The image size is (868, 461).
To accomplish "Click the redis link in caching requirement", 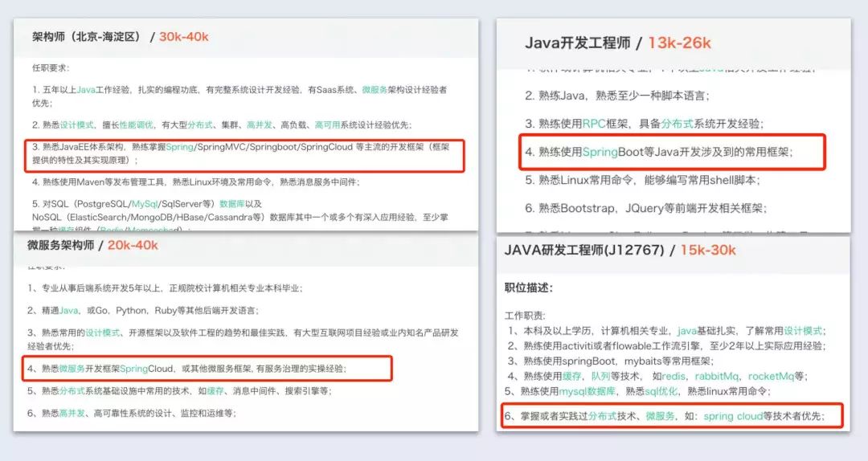I will click(x=674, y=377).
